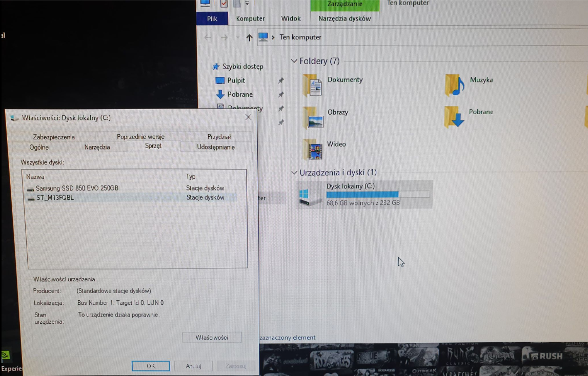Confirm the dialog with OK

(151, 366)
